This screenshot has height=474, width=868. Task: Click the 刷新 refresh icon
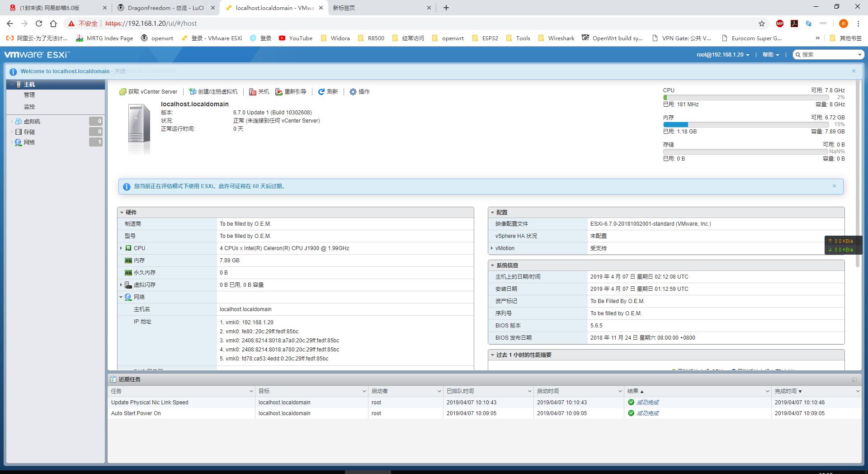321,92
